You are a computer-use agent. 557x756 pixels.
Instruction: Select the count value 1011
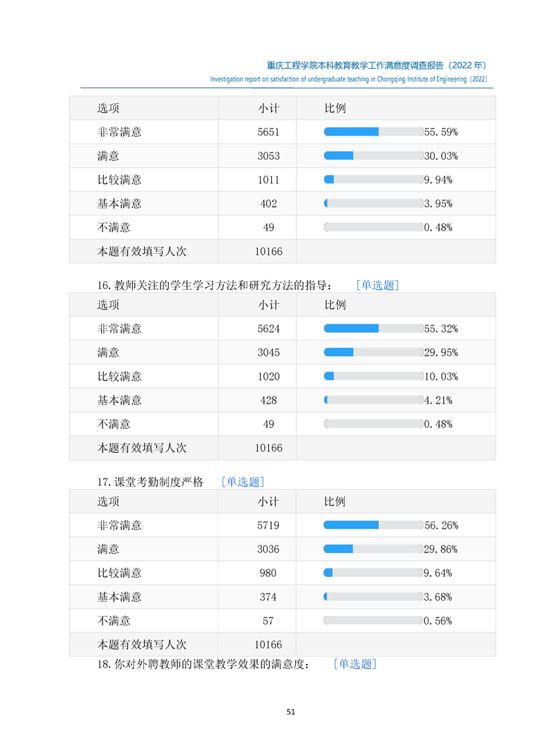point(268,180)
